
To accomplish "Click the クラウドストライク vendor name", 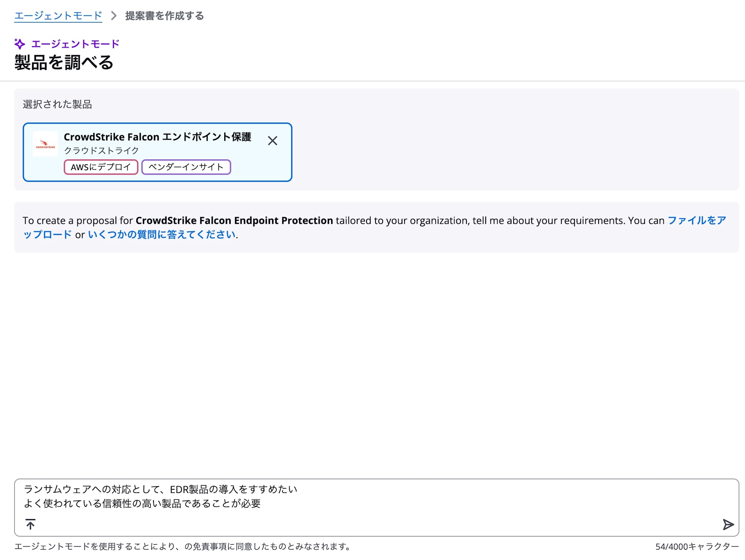I will tap(101, 150).
